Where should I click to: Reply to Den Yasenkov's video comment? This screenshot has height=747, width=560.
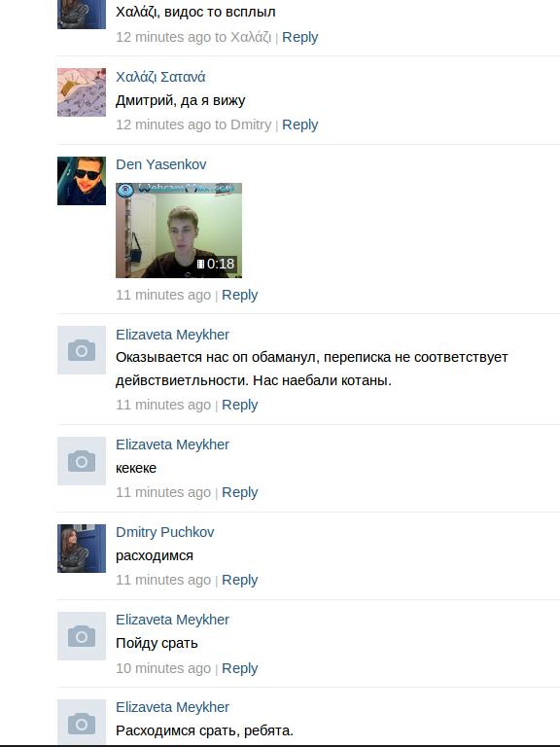coord(239,295)
